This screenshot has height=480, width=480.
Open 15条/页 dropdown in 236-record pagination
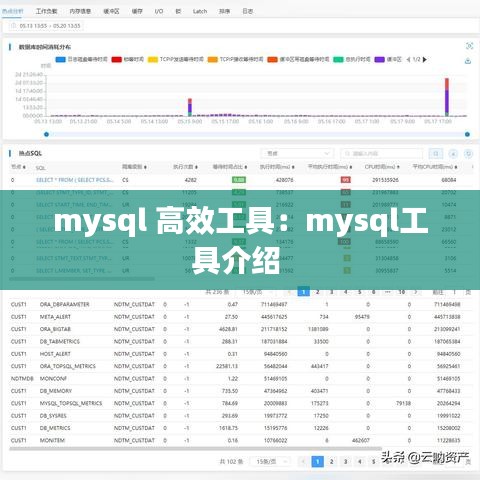[256, 292]
